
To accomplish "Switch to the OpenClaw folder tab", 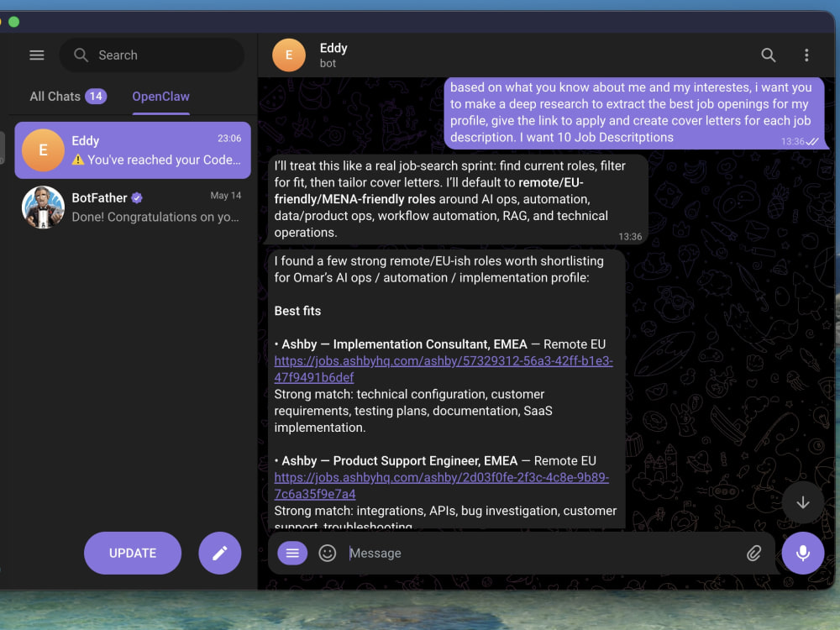I will 160,97.
